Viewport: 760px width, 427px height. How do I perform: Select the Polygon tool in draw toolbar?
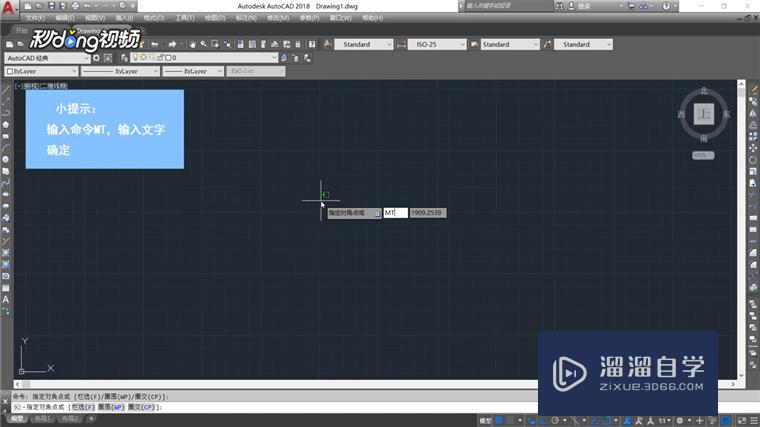pyautogui.click(x=6, y=125)
